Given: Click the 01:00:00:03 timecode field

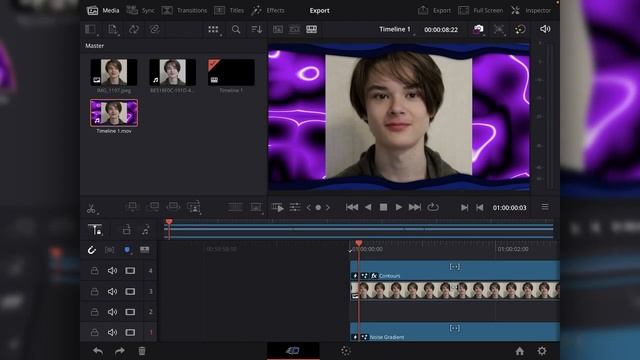Looking at the screenshot, I should (509, 208).
